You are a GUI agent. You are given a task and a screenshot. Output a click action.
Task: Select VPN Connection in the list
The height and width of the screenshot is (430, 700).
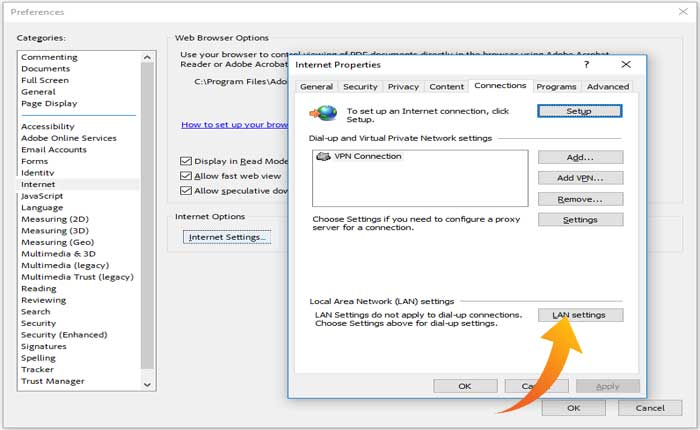368,156
